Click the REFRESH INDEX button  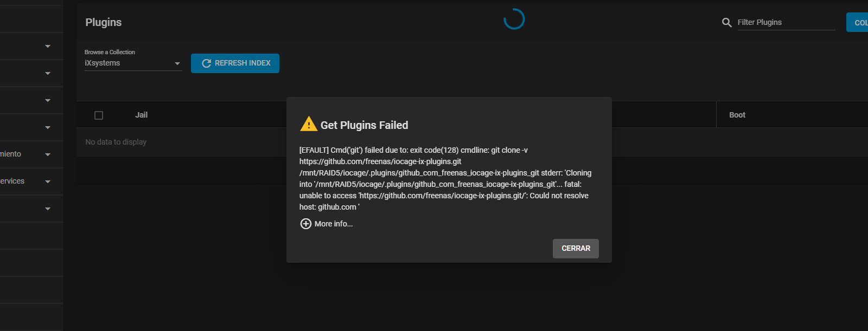(x=235, y=63)
